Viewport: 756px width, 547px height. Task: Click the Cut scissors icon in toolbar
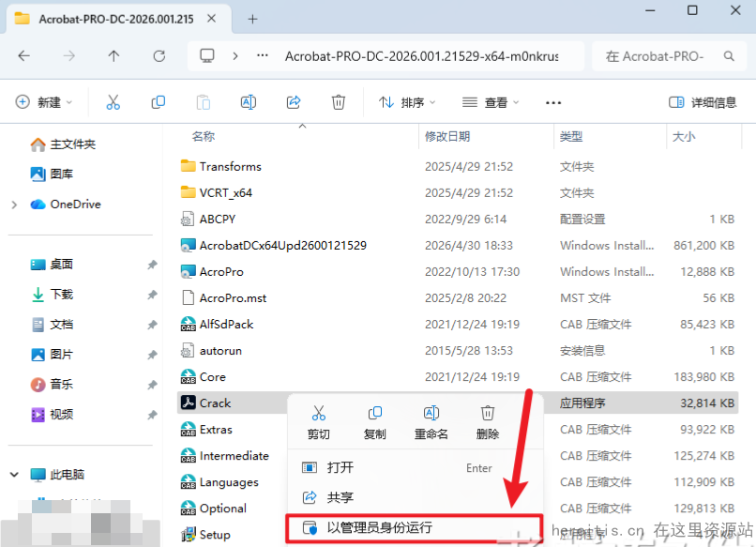(113, 102)
